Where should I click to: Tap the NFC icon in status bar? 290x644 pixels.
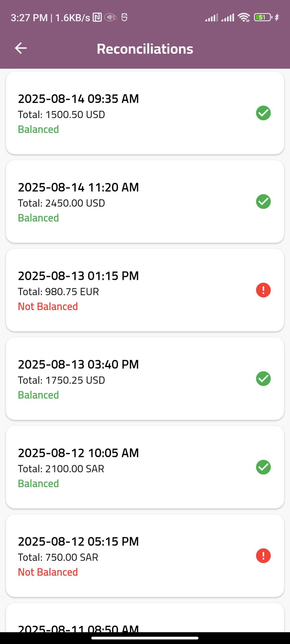tap(97, 17)
